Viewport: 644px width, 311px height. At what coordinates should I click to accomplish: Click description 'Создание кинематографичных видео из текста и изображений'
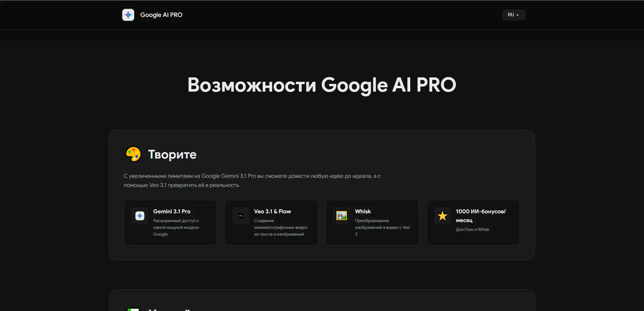click(281, 228)
